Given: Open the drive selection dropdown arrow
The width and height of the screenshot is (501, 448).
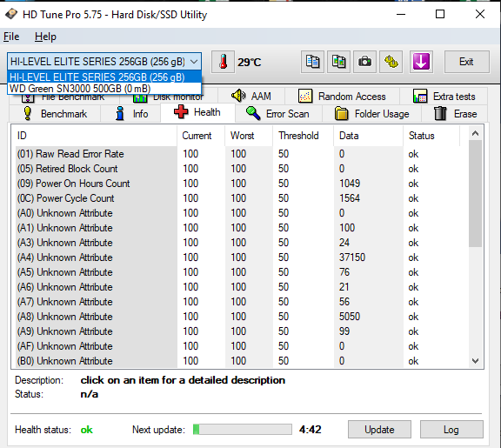Looking at the screenshot, I should pos(194,62).
